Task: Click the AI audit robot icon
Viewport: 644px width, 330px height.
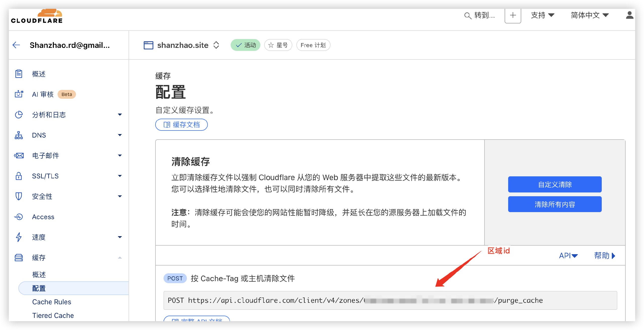Action: coord(19,94)
